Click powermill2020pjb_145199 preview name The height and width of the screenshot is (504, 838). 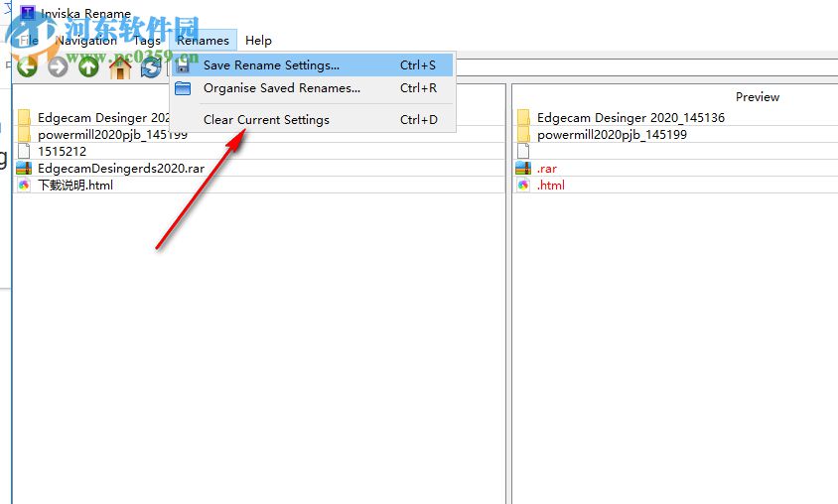click(x=612, y=135)
